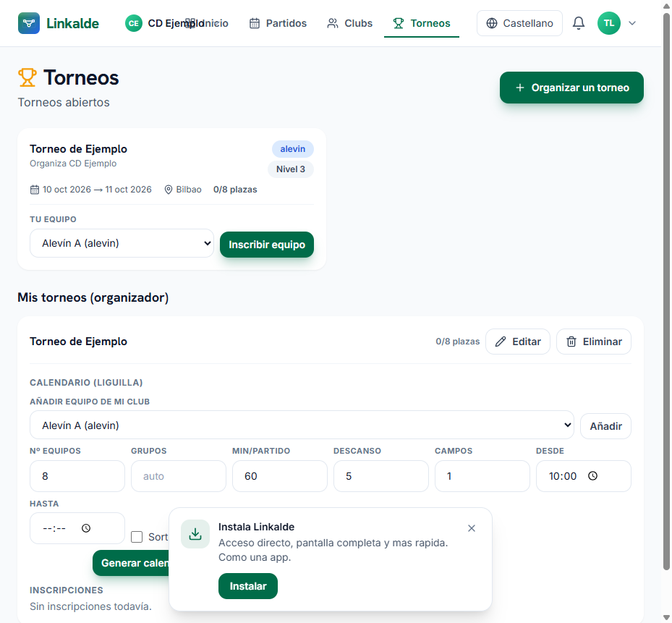The image size is (672, 623).
Task: Switch to the Partidos tab
Action: coord(278,23)
